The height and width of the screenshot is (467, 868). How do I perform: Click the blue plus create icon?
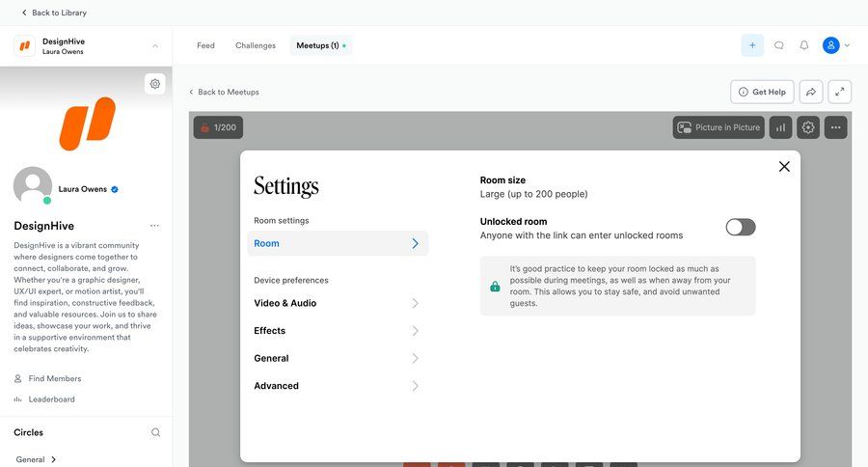[752, 45]
